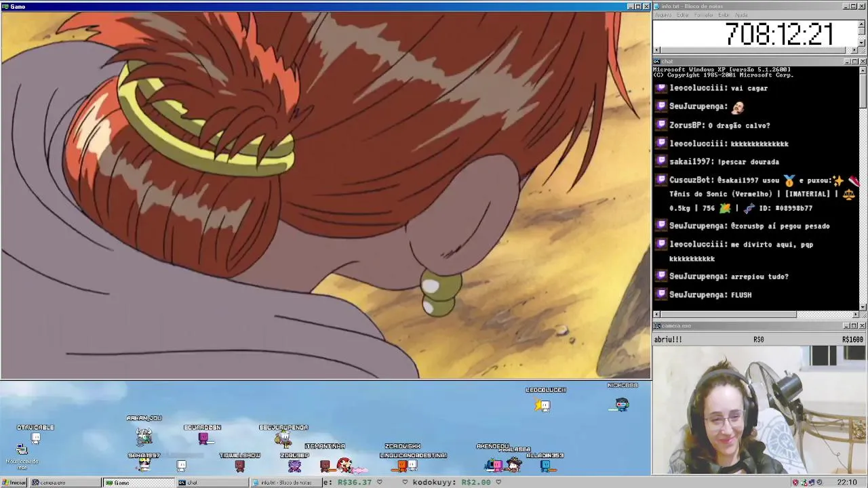Click the TIOWILLSHOW dark red avatar
The width and height of the screenshot is (868, 488).
(x=239, y=466)
